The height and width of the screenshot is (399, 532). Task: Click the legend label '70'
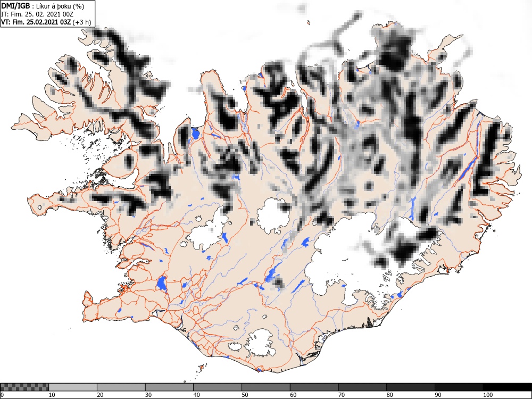[342, 395]
